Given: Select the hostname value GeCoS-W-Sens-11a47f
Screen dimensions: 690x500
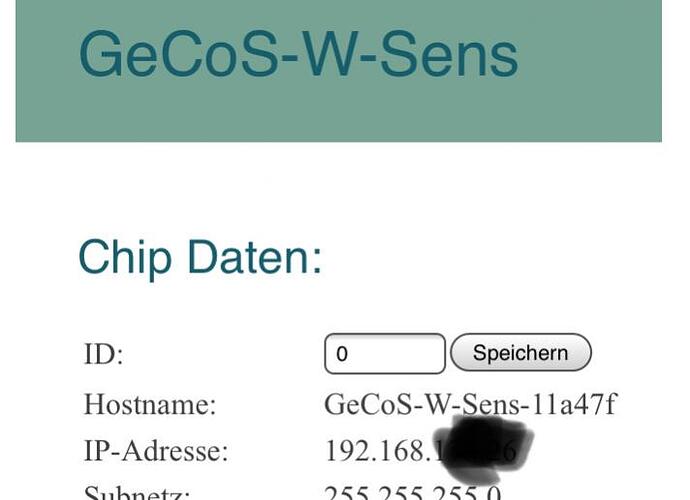Looking at the screenshot, I should (x=470, y=404).
